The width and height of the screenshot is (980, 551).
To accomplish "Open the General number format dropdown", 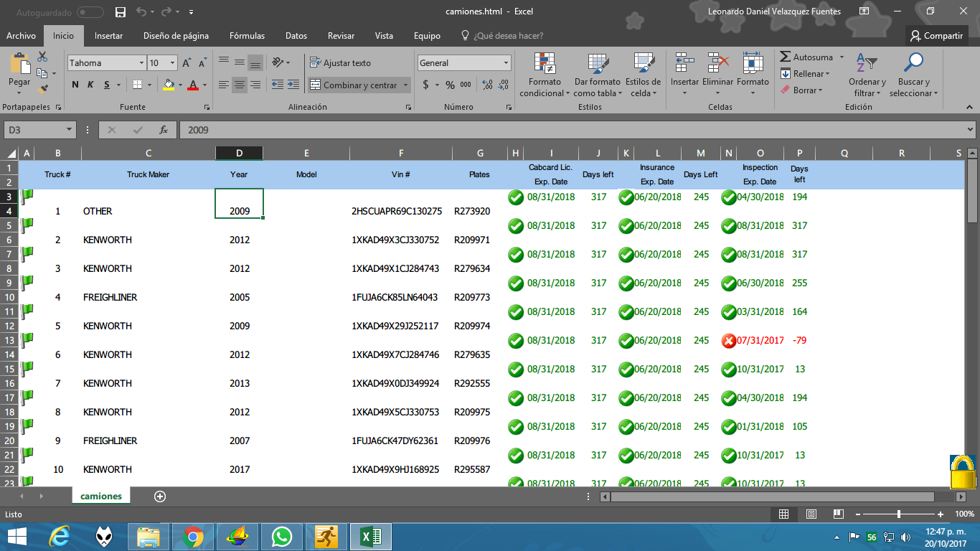I will [x=507, y=63].
